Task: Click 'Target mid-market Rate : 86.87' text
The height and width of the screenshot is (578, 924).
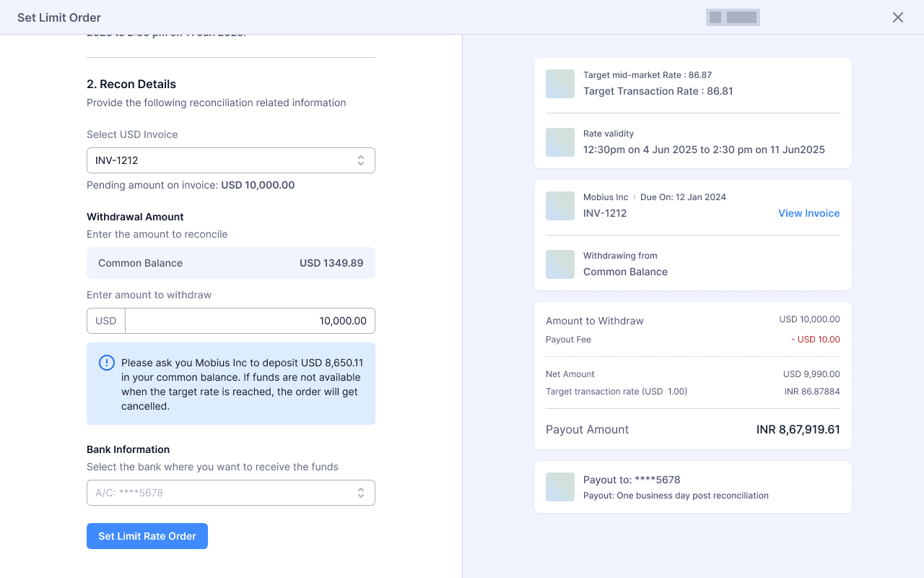Action: point(648,75)
